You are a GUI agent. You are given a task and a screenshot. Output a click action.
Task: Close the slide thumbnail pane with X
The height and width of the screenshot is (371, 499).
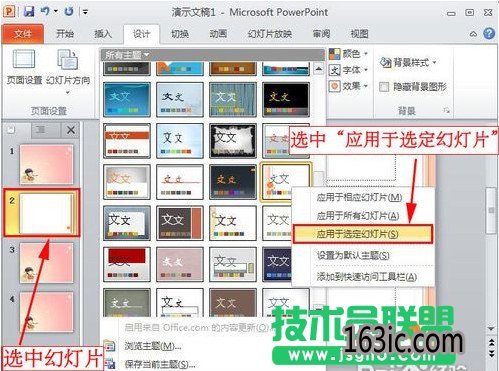71,130
